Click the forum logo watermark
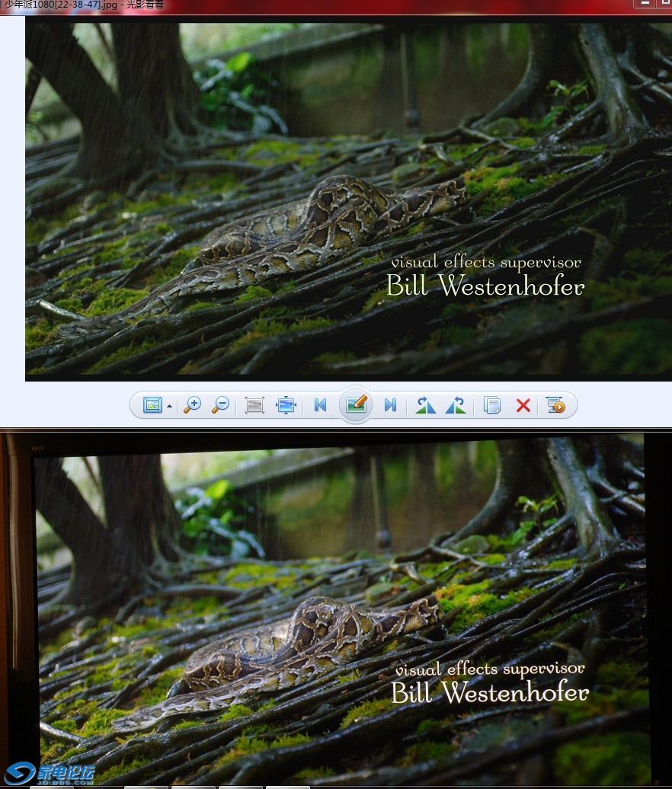The image size is (672, 789). pyautogui.click(x=50, y=771)
